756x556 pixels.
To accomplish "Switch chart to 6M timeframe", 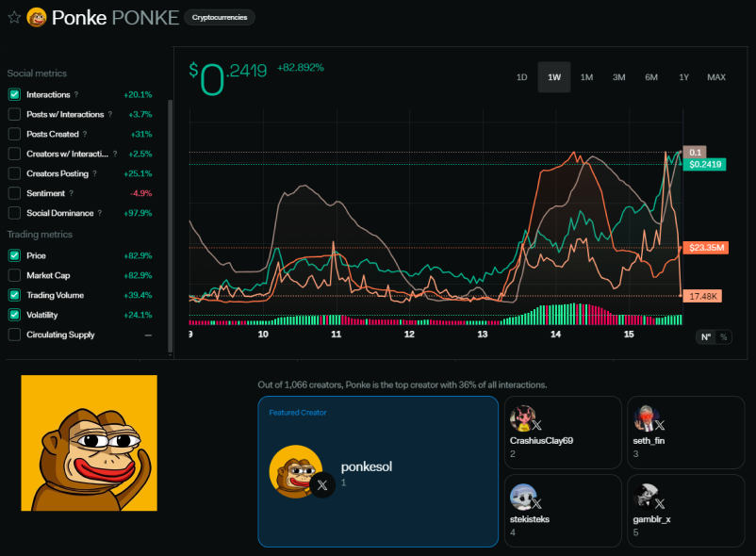I will 651,77.
